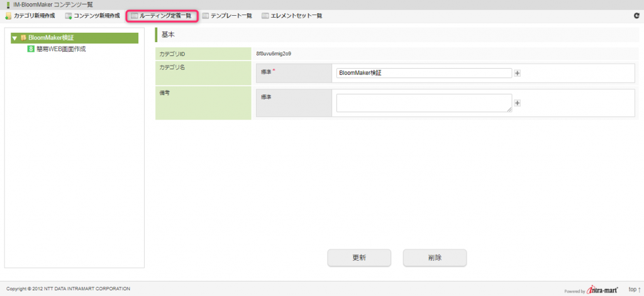The height and width of the screenshot is (296, 644).
Task: Click the 更新 button
Action: [359, 258]
